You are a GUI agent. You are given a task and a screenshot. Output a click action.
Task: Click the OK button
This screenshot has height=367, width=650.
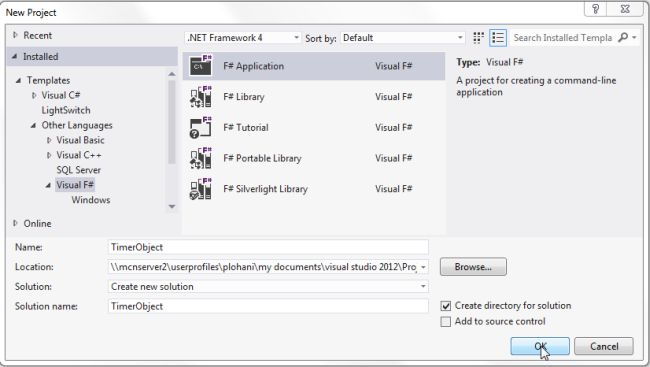pyautogui.click(x=540, y=346)
